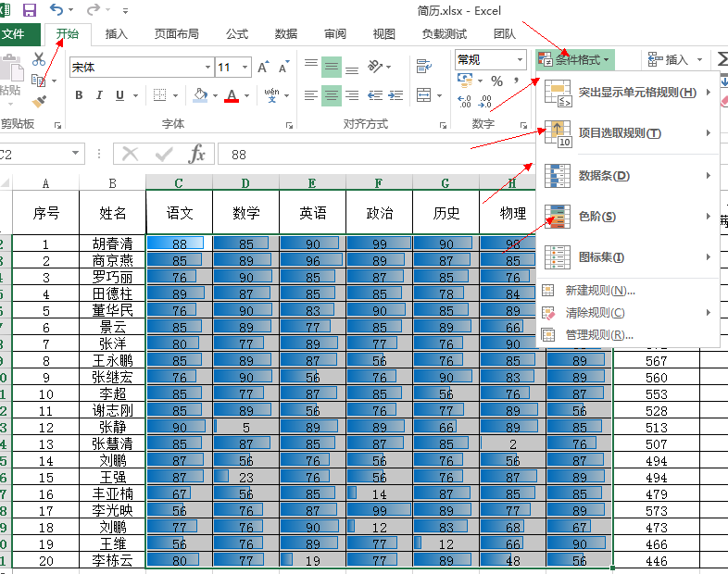
Task: Activate the Format Painter brush
Action: [40, 101]
